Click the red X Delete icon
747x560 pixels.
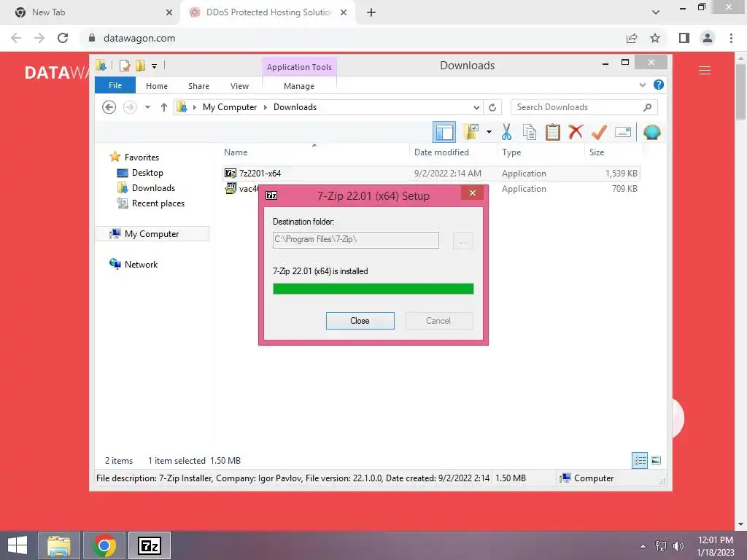point(576,131)
